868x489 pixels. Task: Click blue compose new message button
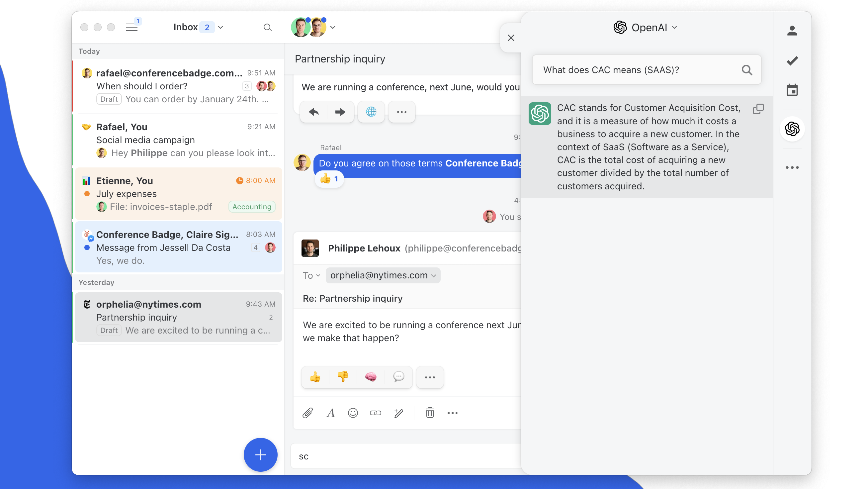pyautogui.click(x=260, y=455)
